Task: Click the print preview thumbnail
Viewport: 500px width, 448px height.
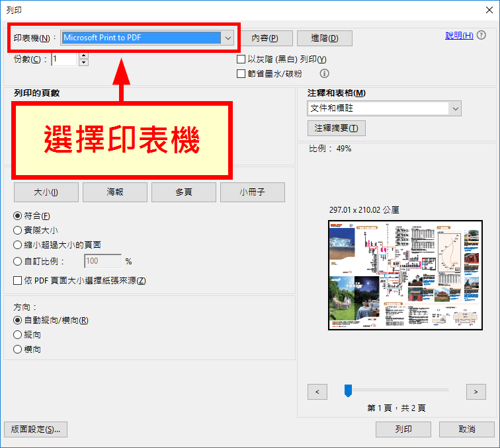Action: click(x=405, y=275)
